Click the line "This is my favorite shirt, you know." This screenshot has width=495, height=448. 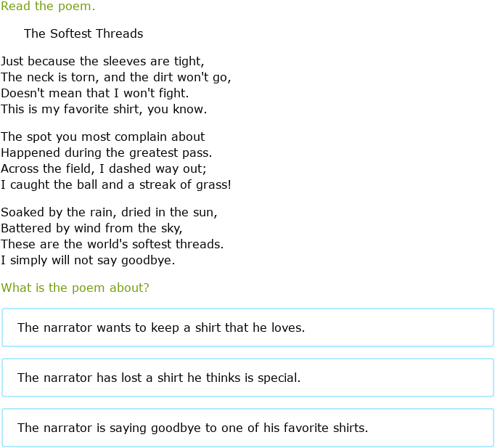(104, 109)
